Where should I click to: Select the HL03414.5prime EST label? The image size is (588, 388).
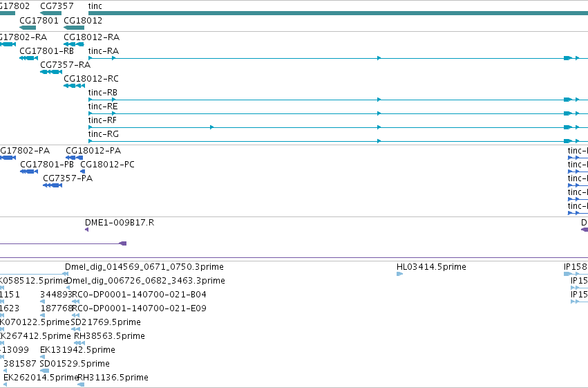431,267
